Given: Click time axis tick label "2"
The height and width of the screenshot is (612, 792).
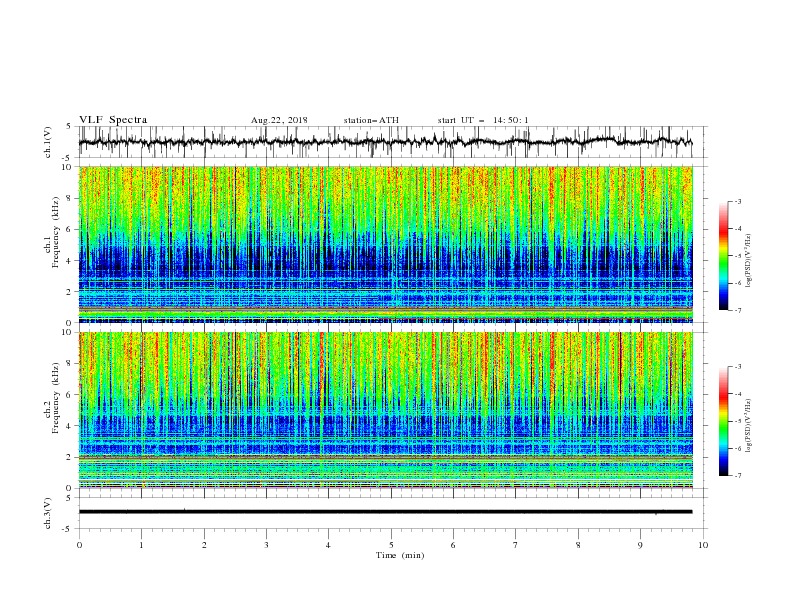Looking at the screenshot, I should click(x=204, y=545).
